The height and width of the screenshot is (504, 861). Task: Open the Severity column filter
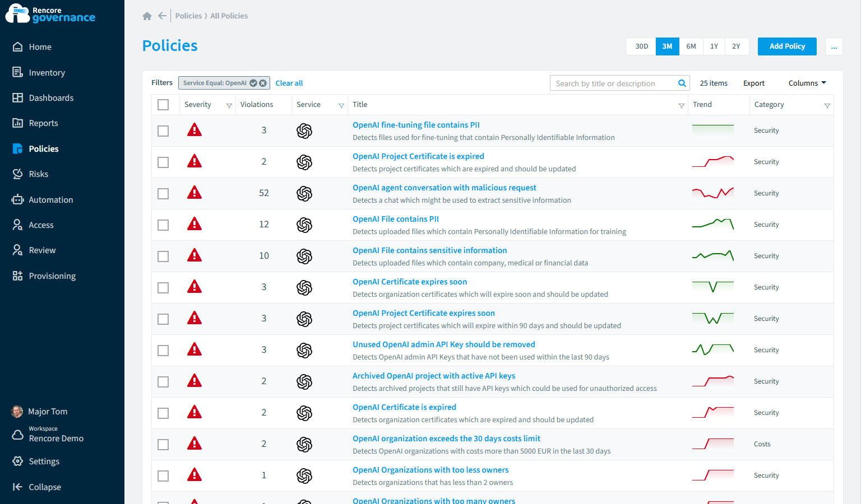[x=229, y=105]
